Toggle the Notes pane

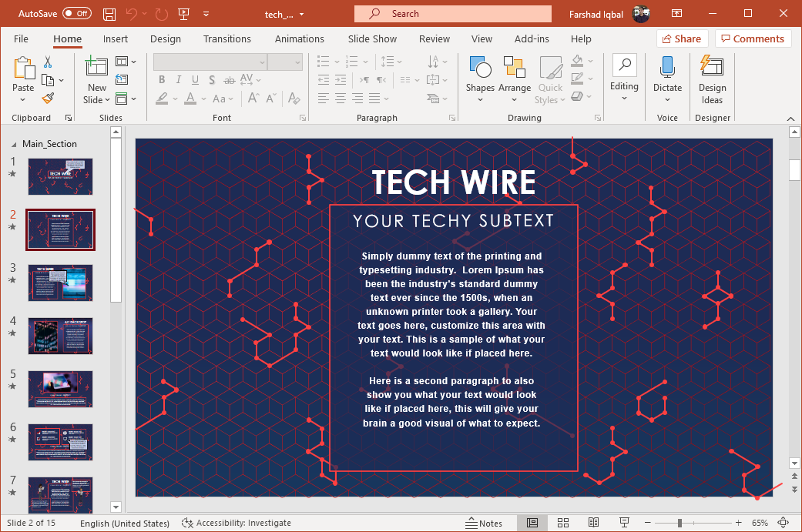484,523
